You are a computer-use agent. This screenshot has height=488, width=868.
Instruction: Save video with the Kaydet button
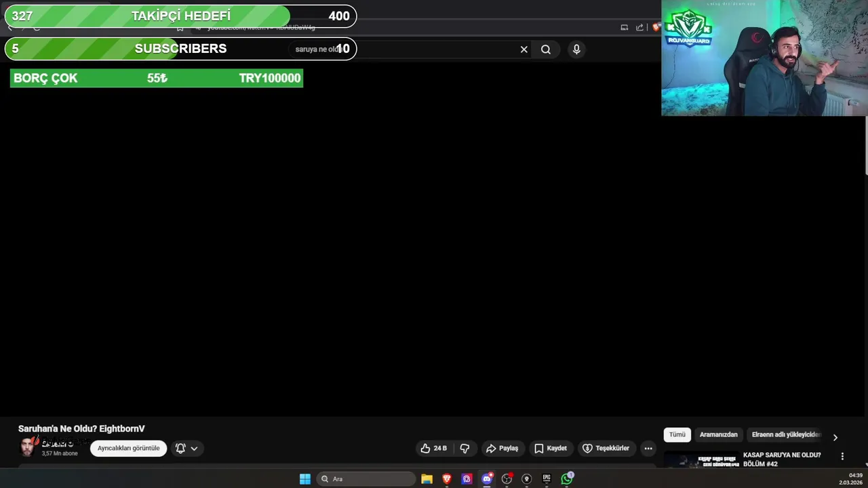(551, 448)
